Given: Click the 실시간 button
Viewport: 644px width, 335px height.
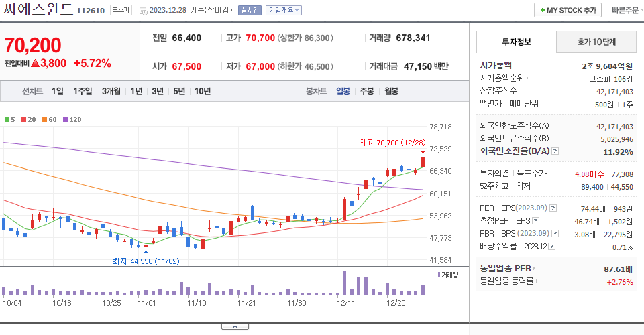Looking at the screenshot, I should (250, 10).
